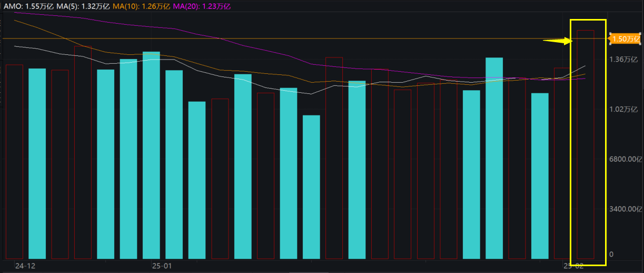Click the 24-12 date label
This screenshot has width=644, height=273.
pyautogui.click(x=25, y=266)
